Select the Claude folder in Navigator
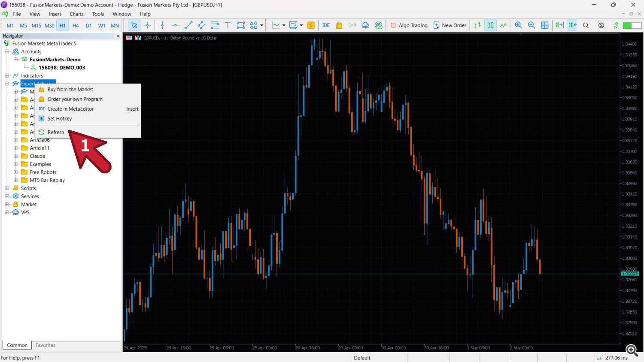Screen dimensions: 644x362 click(x=37, y=156)
